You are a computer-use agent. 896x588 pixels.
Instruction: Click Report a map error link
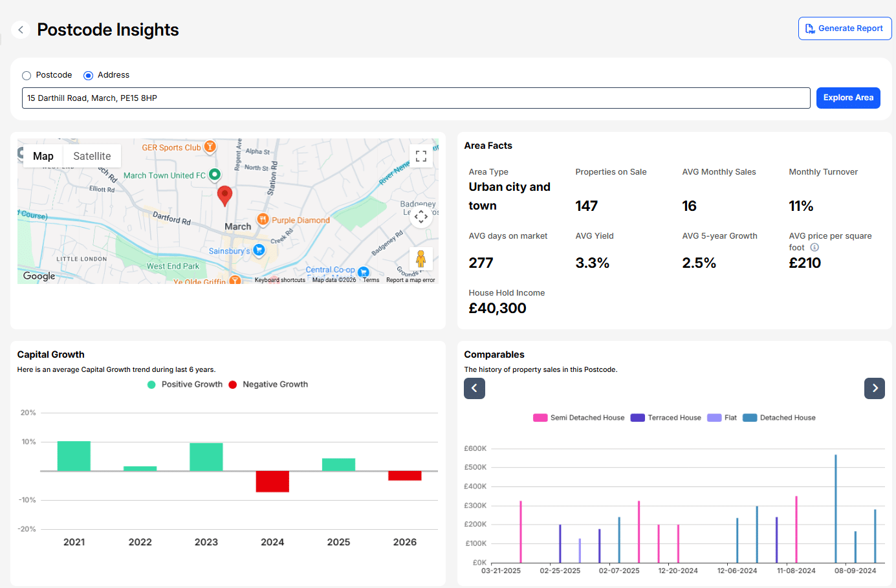click(x=410, y=280)
